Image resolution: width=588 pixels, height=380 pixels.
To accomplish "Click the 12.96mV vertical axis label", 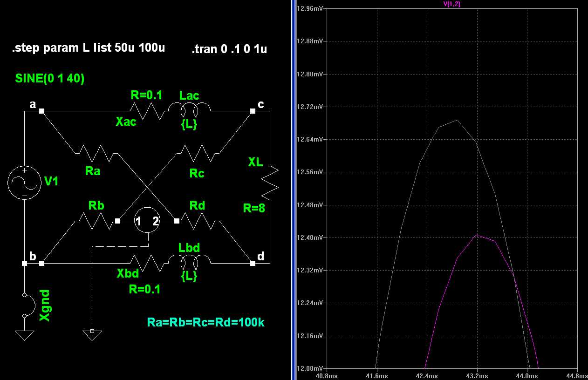I will pyautogui.click(x=310, y=8).
